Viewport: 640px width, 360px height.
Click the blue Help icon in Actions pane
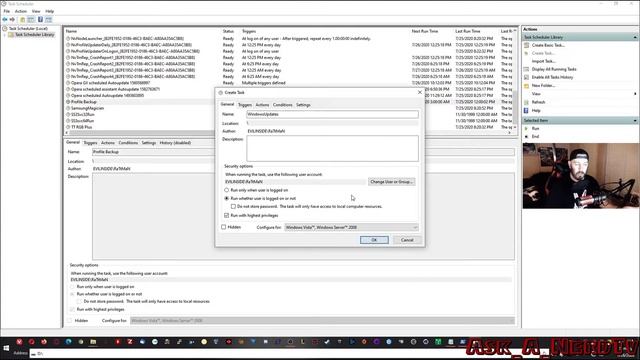[527, 111]
